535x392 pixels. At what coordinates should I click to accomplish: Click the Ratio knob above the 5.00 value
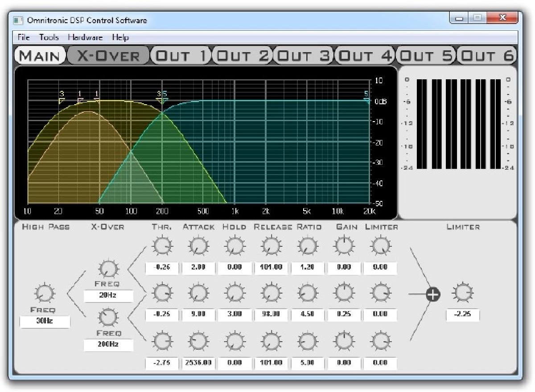[307, 341]
